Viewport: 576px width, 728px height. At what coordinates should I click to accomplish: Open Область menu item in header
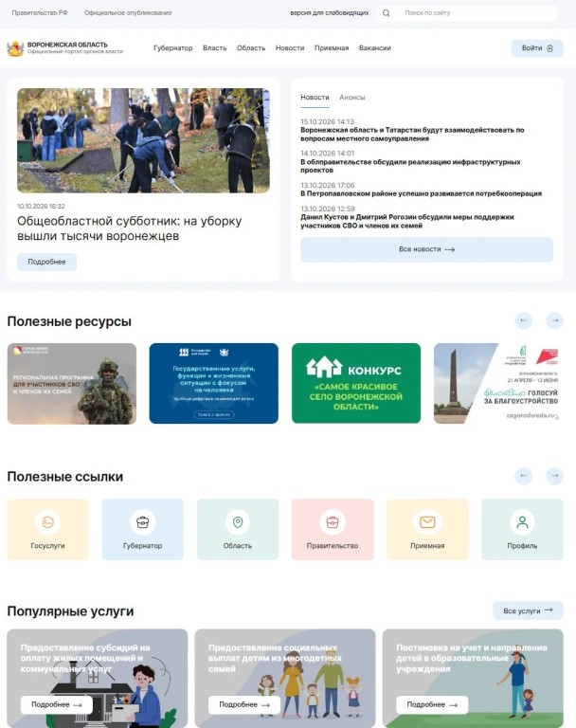251,47
